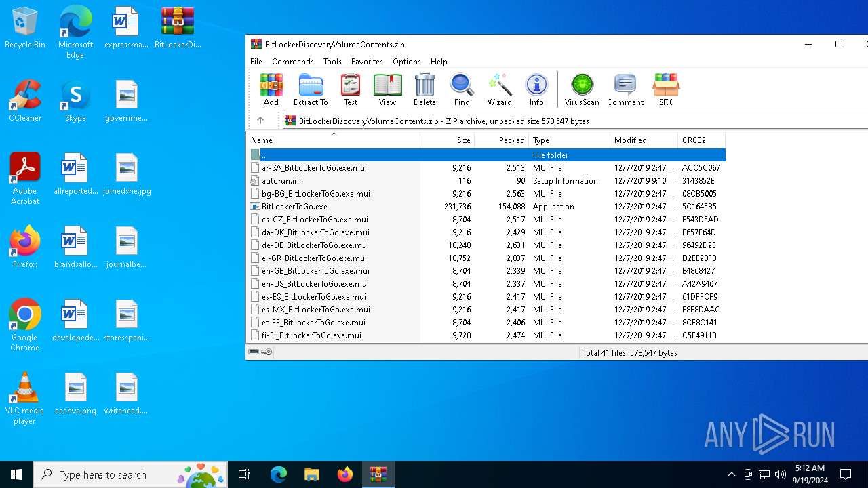The width and height of the screenshot is (868, 488).
Task: Open the Windows Start menu
Action: 16,474
